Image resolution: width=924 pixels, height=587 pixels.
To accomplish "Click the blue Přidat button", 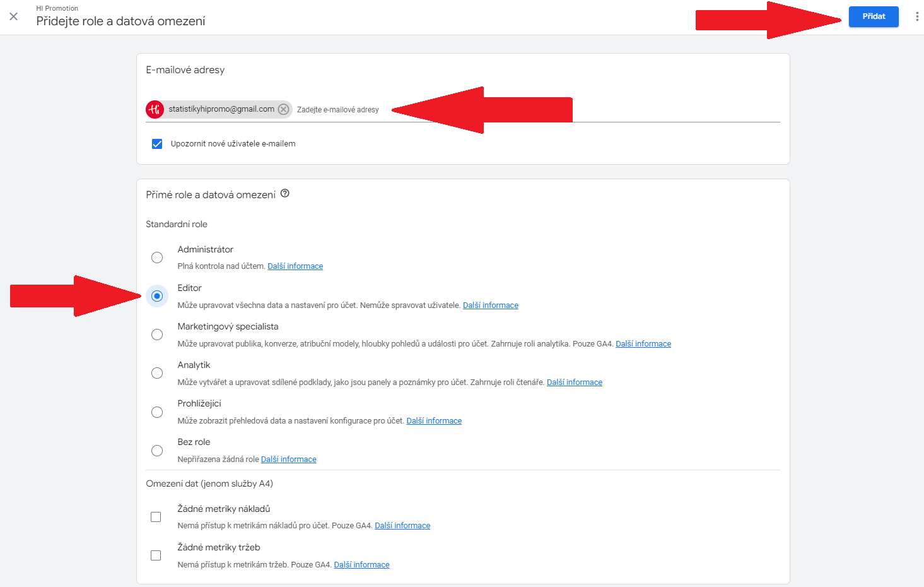I will pos(874,16).
